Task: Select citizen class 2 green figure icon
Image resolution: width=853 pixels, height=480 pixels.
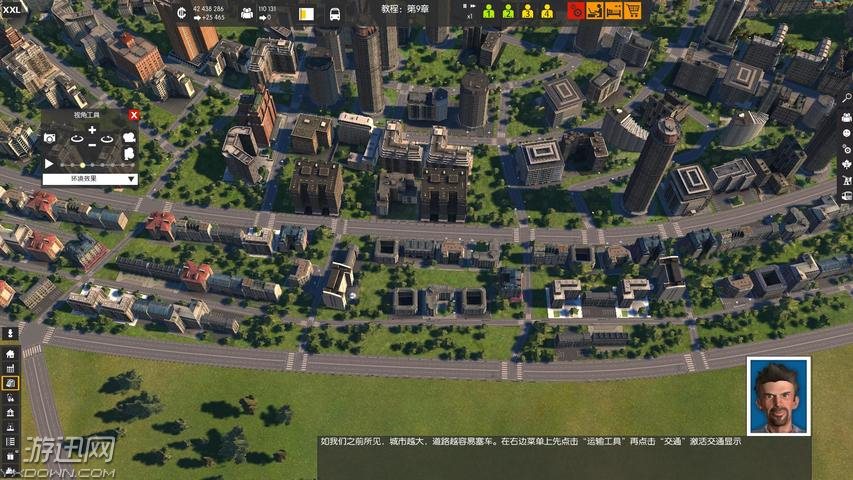Action: (508, 11)
